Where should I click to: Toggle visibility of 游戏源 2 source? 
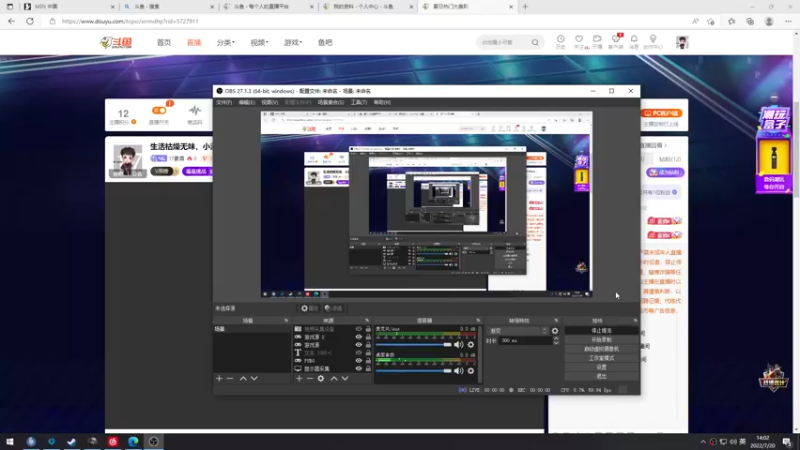click(359, 337)
